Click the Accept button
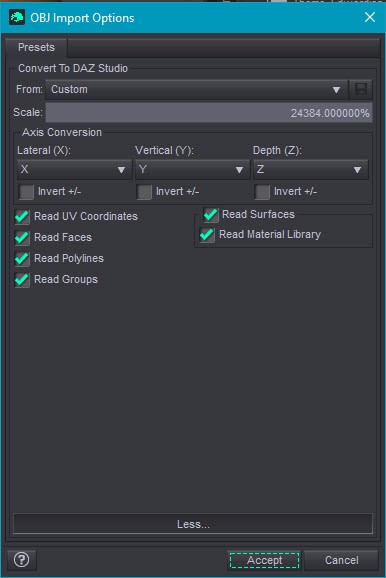The image size is (386, 578). click(264, 560)
